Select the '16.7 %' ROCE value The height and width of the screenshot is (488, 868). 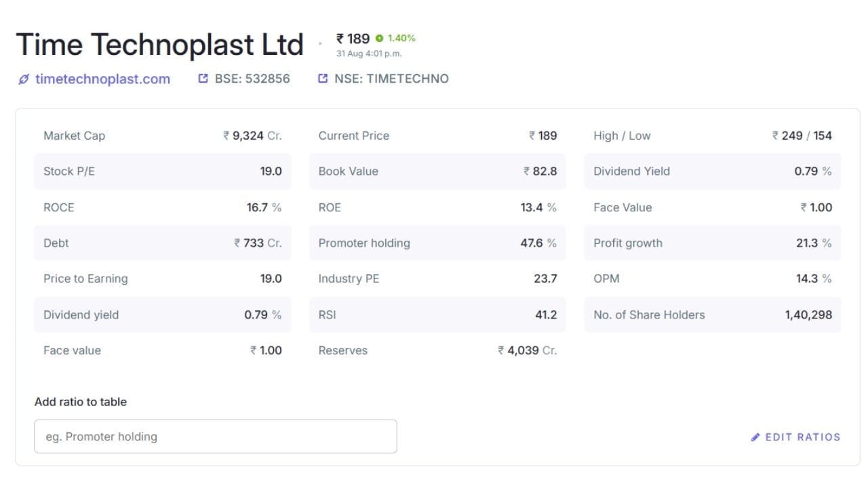(x=264, y=207)
